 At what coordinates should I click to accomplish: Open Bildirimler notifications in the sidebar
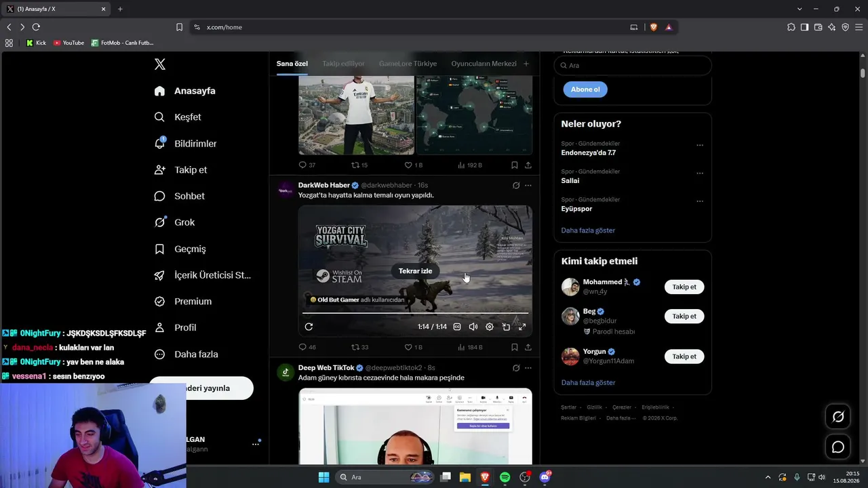186,144
